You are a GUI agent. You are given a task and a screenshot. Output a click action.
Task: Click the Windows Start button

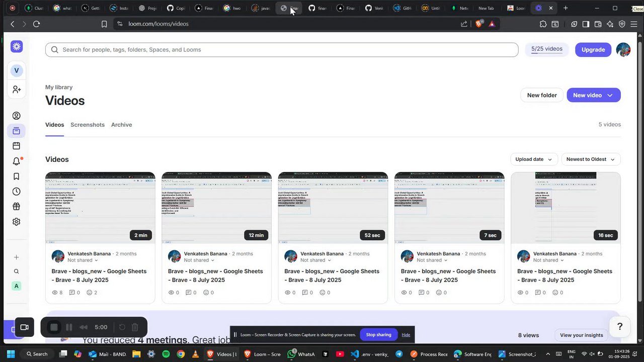(11, 354)
